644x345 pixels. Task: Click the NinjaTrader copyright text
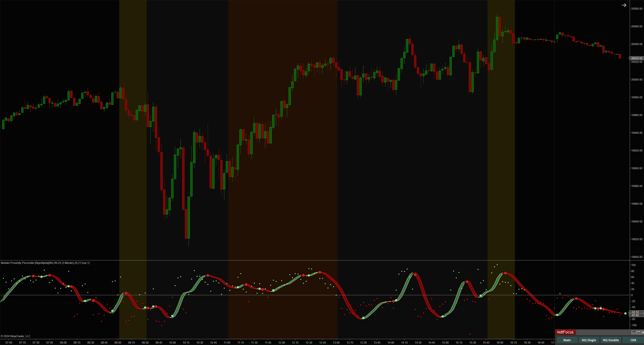coord(16,336)
